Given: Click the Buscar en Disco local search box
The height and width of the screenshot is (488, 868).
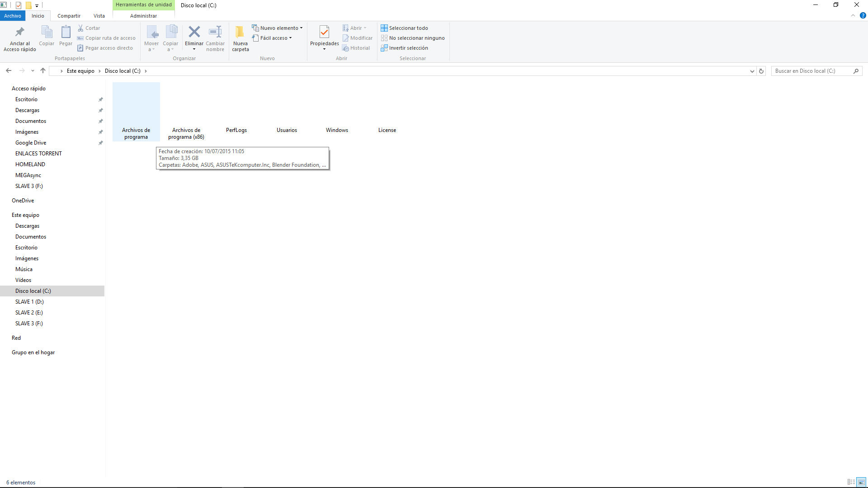Looking at the screenshot, I should 811,71.
